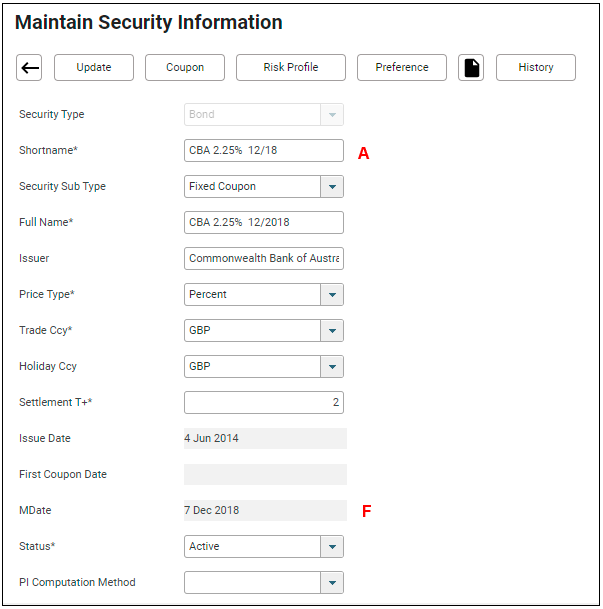Click the document file icon

(471, 68)
